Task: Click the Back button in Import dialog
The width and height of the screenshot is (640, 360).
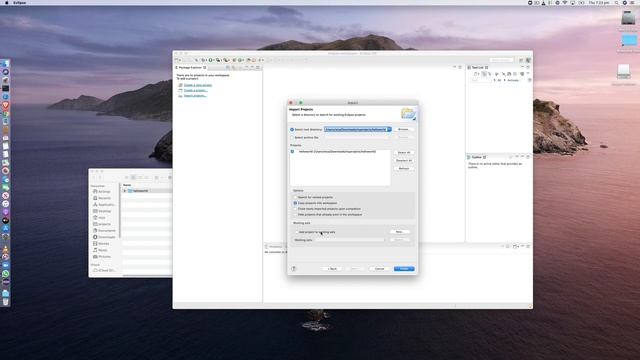Action: [x=332, y=269]
